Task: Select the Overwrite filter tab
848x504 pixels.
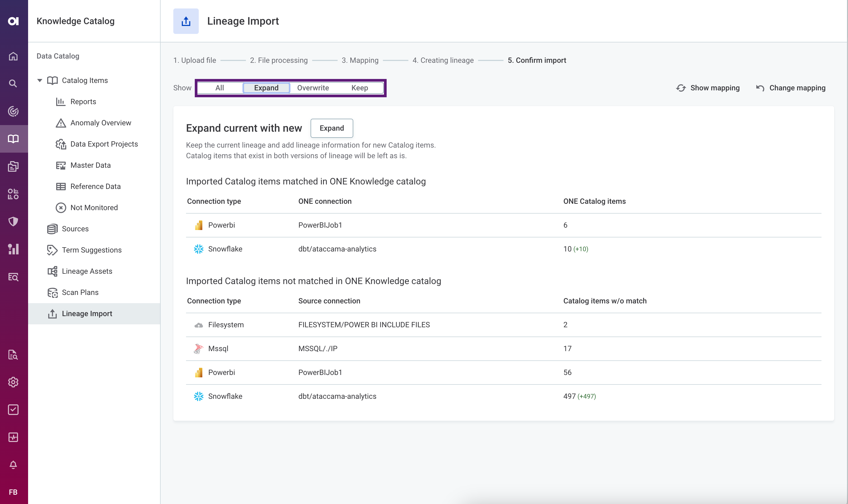Action: pos(312,88)
